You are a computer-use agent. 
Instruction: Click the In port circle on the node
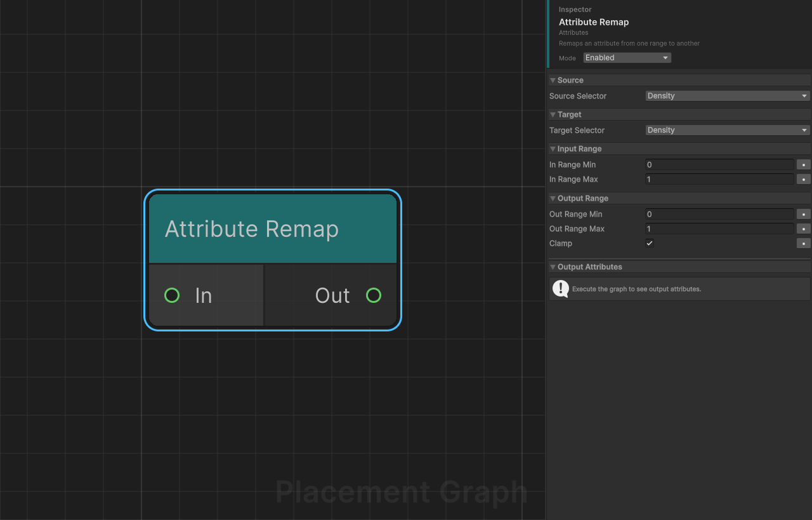coord(172,295)
